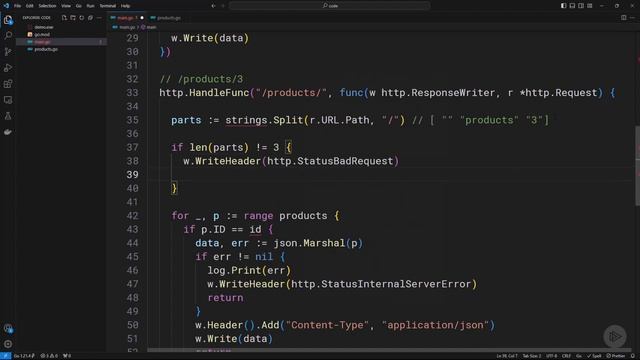
Task: Toggle the Spell checker in status bar
Action: (x=594, y=356)
